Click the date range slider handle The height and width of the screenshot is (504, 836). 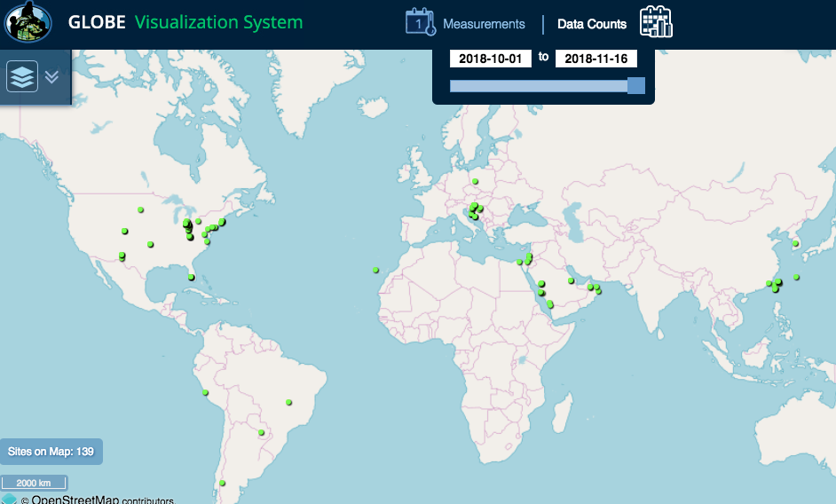click(635, 85)
